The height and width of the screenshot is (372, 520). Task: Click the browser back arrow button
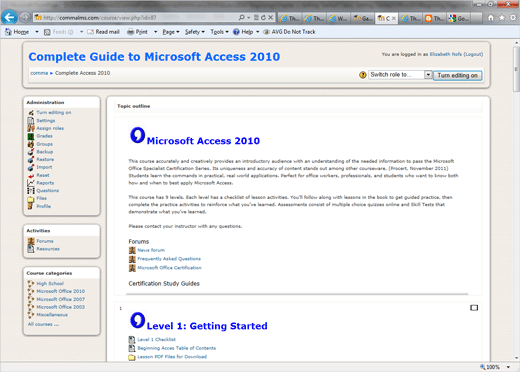(x=9, y=17)
